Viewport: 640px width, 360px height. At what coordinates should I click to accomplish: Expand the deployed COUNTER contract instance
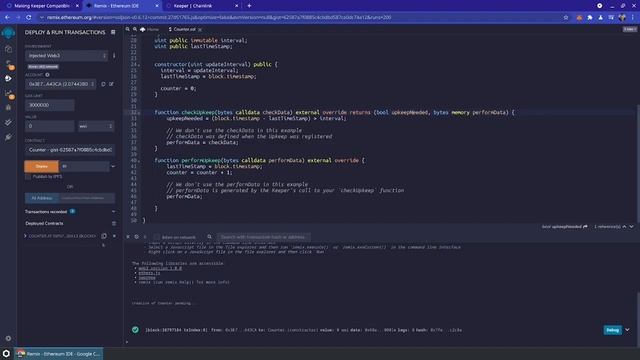coord(25,236)
